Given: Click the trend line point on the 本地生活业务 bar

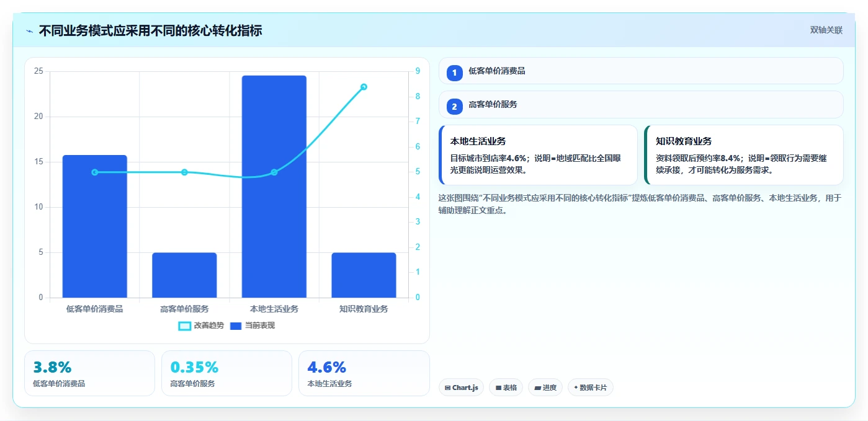Looking at the screenshot, I should pyautogui.click(x=274, y=172).
